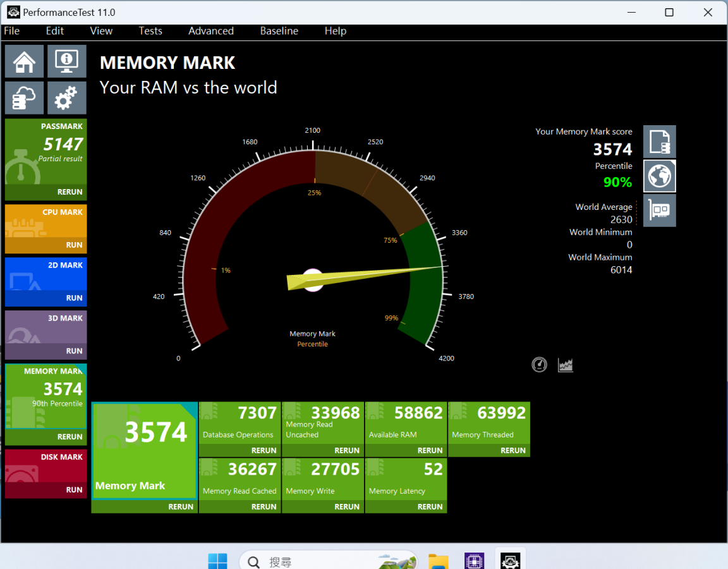Open the settings gears icon
The height and width of the screenshot is (569, 728).
point(67,98)
